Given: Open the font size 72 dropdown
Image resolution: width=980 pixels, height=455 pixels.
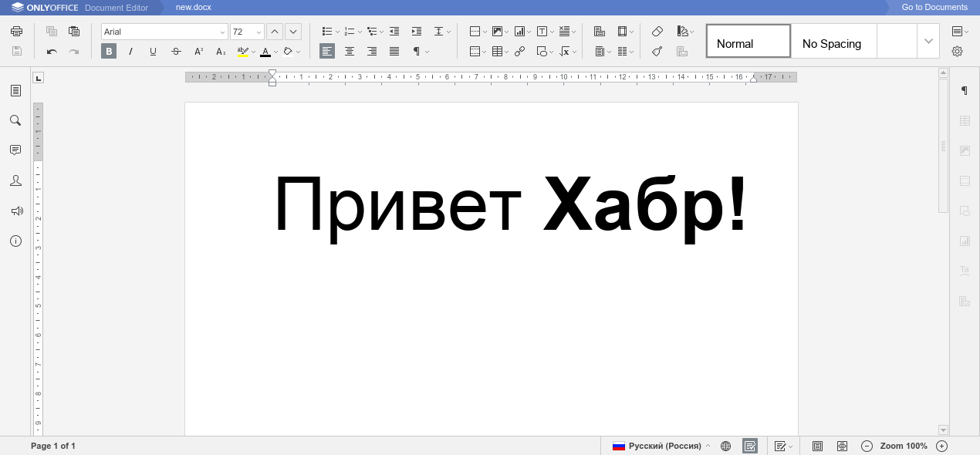Looking at the screenshot, I should pos(259,32).
